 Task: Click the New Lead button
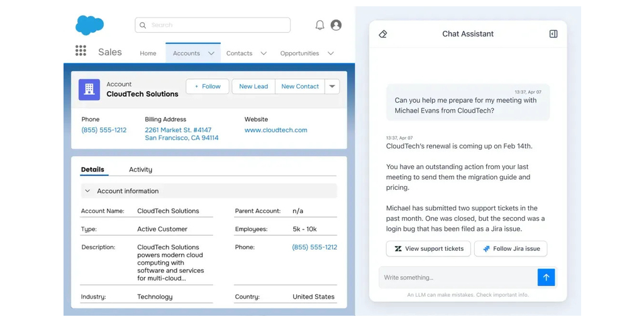253,87
